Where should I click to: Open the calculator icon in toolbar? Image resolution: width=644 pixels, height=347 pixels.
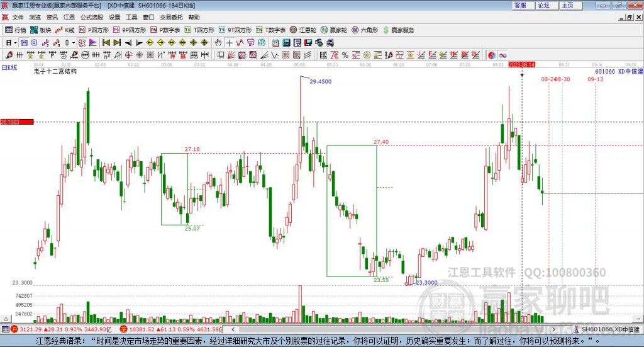tap(286, 43)
